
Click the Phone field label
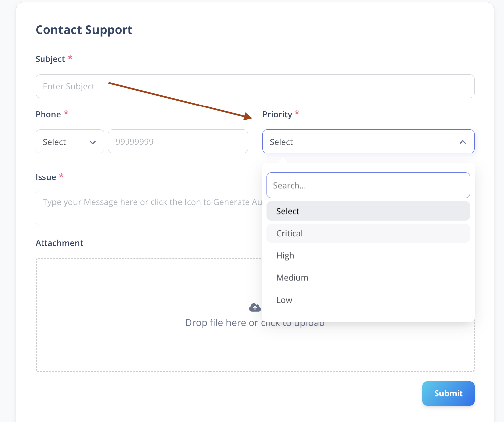pos(48,114)
